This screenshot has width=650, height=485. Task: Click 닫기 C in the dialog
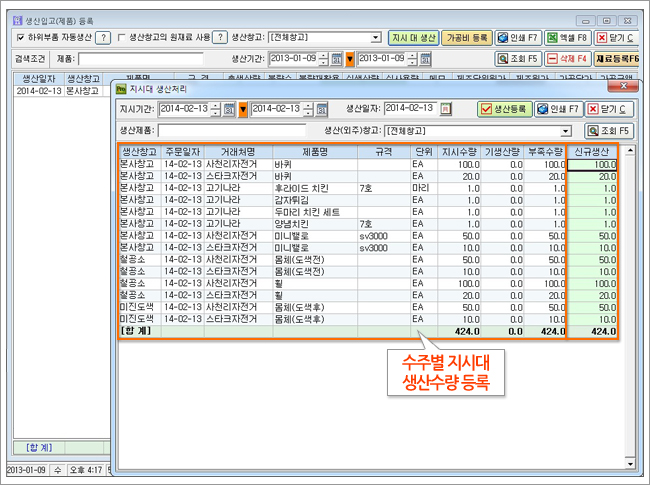609,109
